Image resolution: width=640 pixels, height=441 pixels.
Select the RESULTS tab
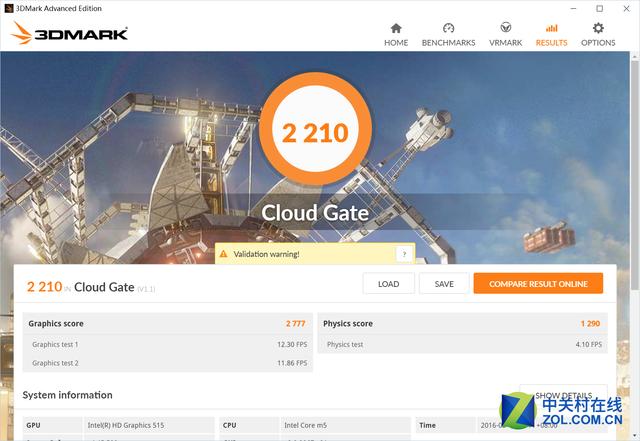pos(551,35)
